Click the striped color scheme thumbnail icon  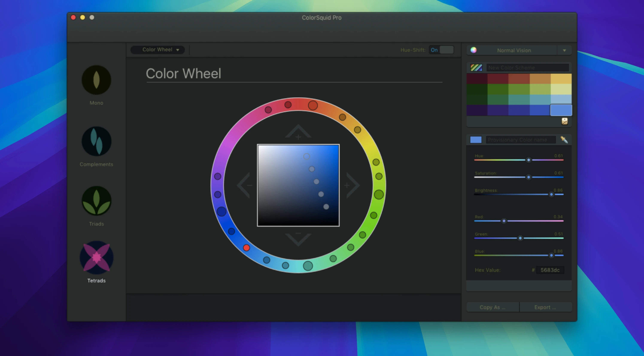click(476, 67)
